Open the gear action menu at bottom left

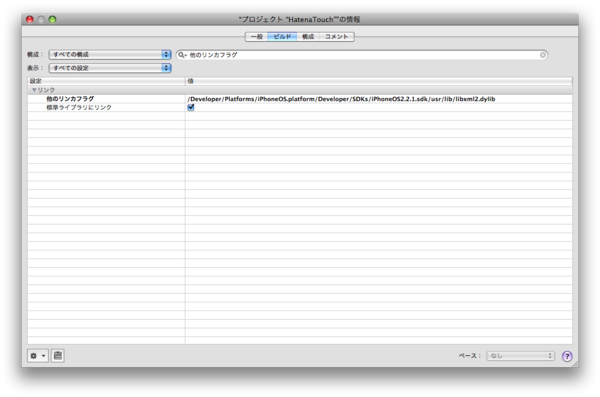(38, 356)
